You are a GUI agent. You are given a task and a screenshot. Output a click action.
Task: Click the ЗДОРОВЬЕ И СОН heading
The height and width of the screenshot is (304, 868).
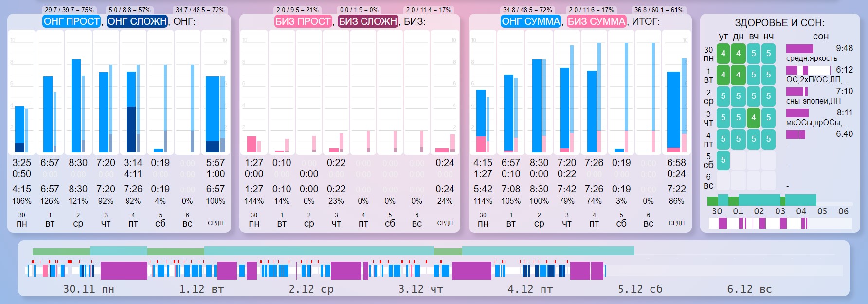779,23
